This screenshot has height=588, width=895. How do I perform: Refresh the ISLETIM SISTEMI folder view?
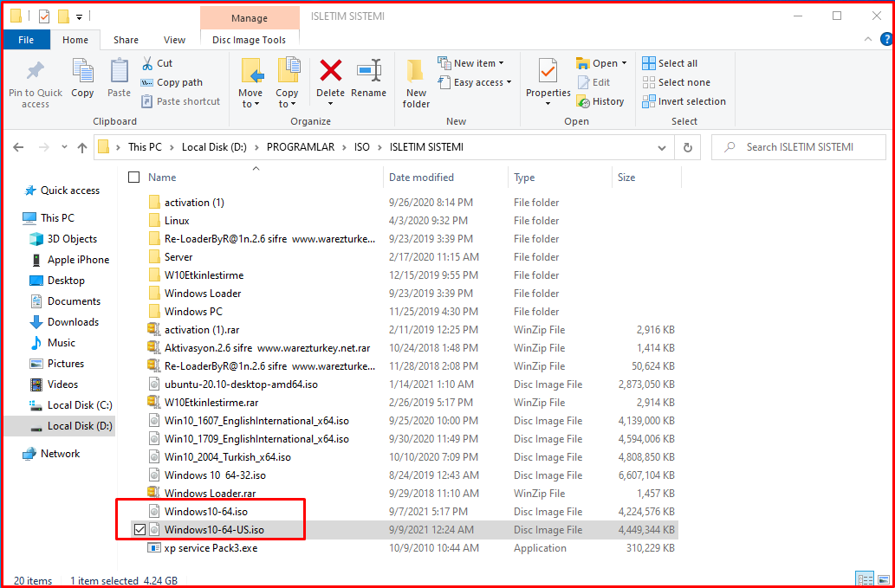(x=688, y=147)
